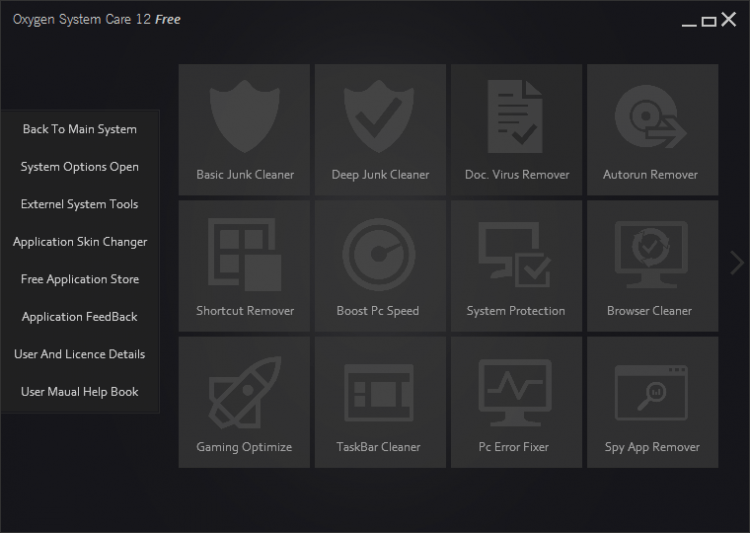The image size is (750, 533).
Task: Start Boost Pc Speed gauge icon
Action: click(x=380, y=254)
